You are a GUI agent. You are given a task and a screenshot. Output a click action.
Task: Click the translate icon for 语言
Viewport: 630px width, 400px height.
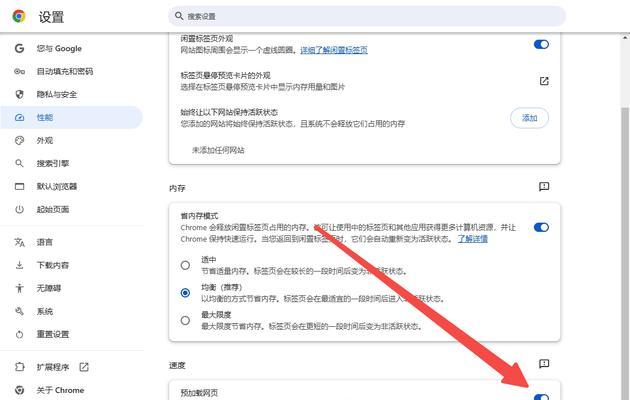(x=19, y=242)
